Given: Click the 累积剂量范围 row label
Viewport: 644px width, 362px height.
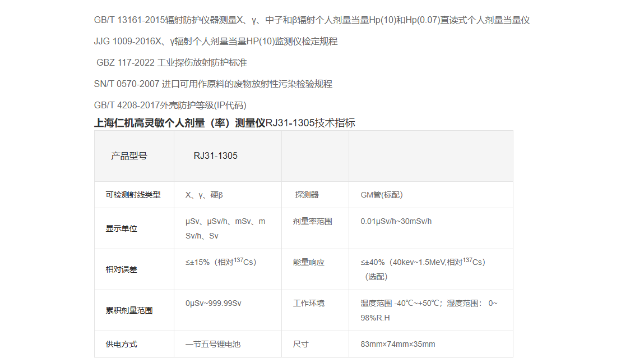Looking at the screenshot, I should [135, 310].
